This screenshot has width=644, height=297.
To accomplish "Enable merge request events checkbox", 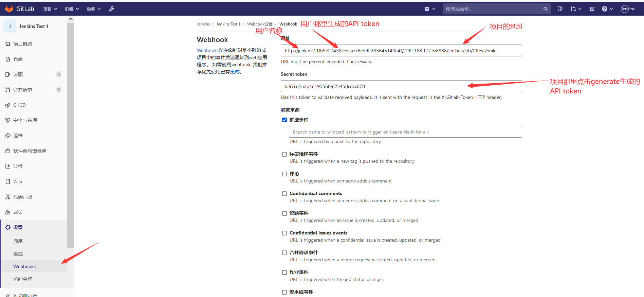I will tap(284, 253).
